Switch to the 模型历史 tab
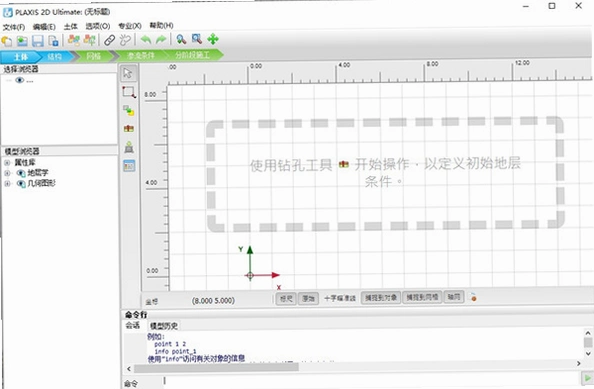This screenshot has width=594, height=389. click(x=164, y=325)
